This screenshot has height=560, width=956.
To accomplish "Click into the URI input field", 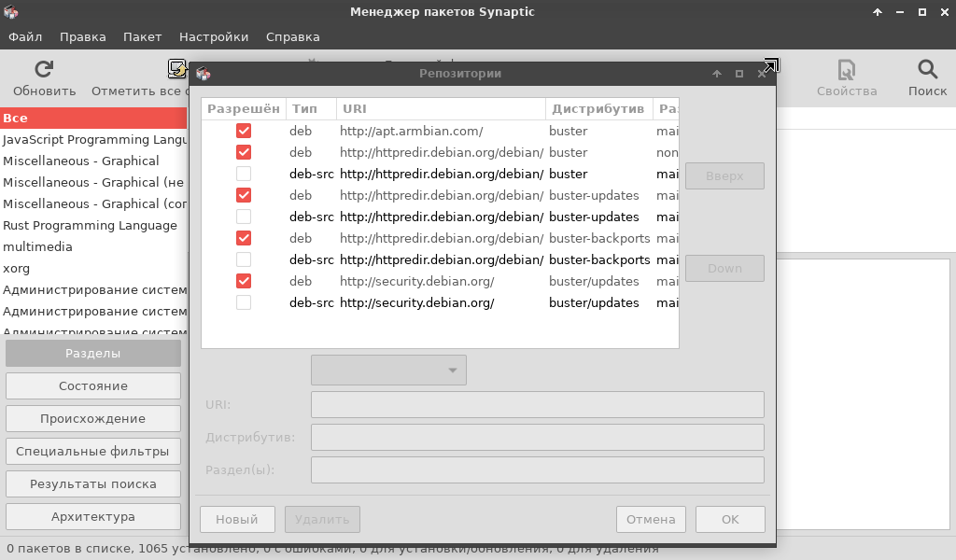I will (x=537, y=405).
